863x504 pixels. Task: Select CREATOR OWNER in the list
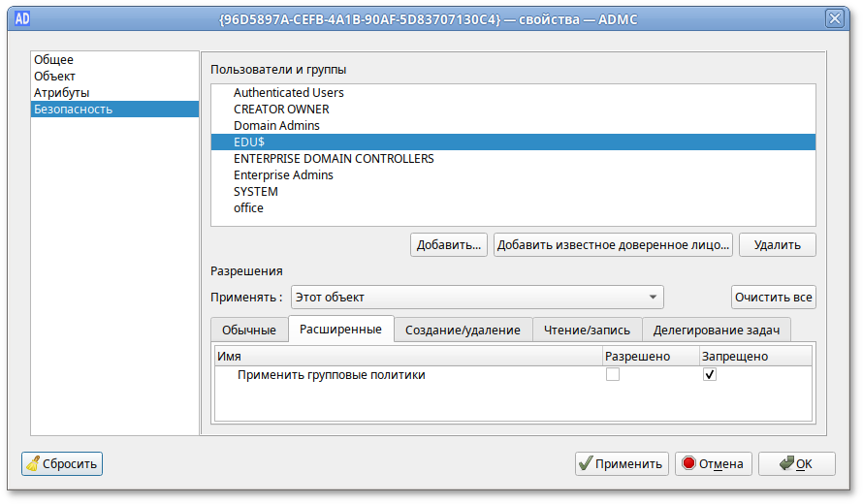[x=513, y=109]
